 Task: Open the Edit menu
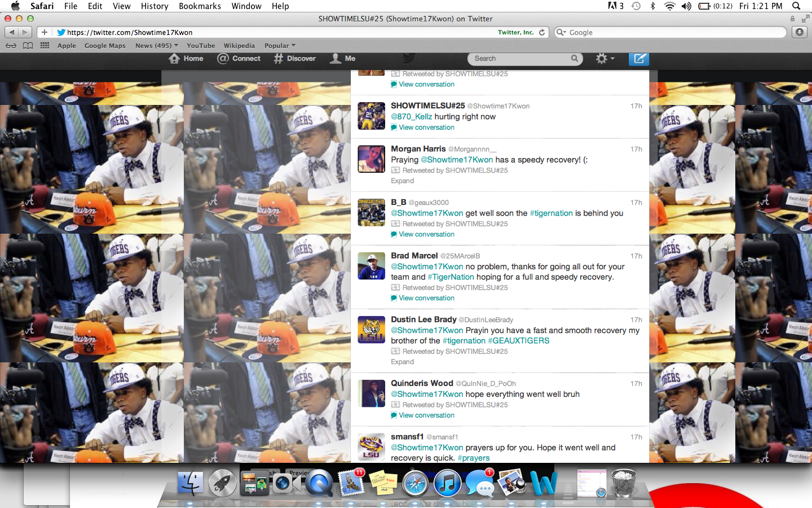(x=95, y=6)
